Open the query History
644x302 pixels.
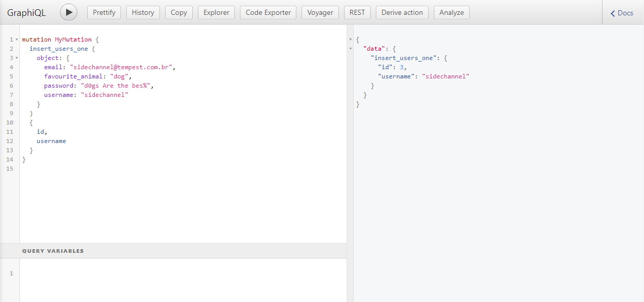pos(143,12)
